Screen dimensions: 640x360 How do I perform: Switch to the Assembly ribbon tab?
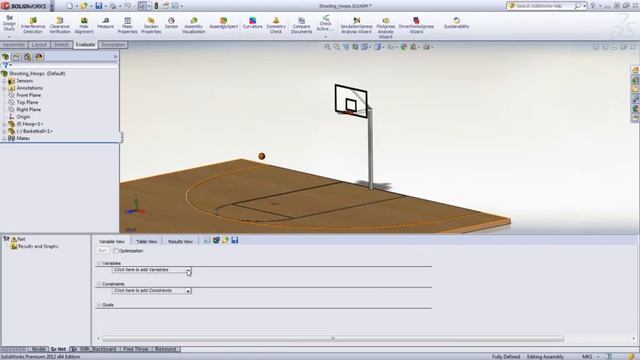click(14, 45)
